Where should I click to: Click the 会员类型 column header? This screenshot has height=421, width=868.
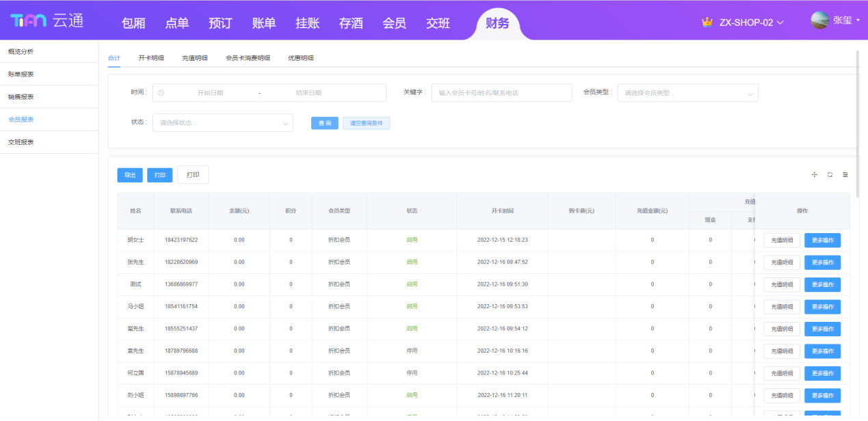tap(339, 211)
